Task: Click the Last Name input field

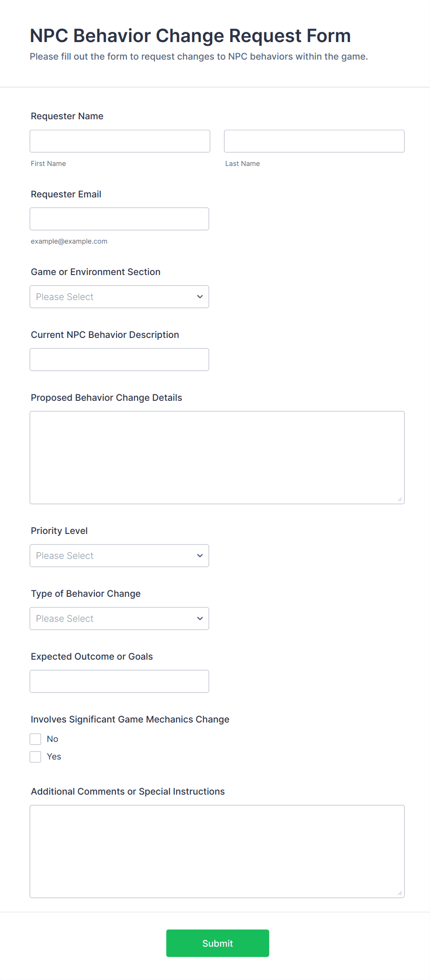Action: pos(314,141)
